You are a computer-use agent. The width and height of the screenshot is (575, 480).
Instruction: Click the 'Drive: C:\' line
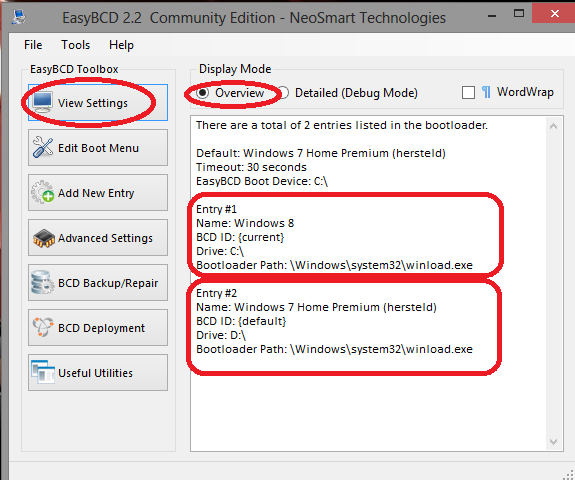tap(220, 251)
